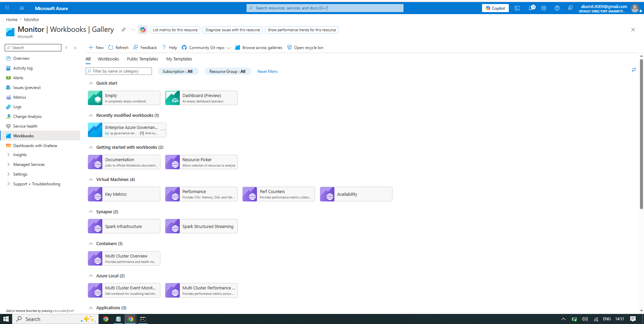
Task: Collapse the Applications section
Action: pos(91,308)
